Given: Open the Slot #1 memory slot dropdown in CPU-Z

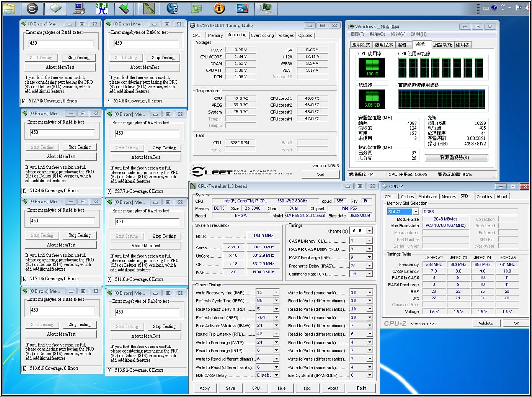Looking at the screenshot, I should click(x=416, y=212).
